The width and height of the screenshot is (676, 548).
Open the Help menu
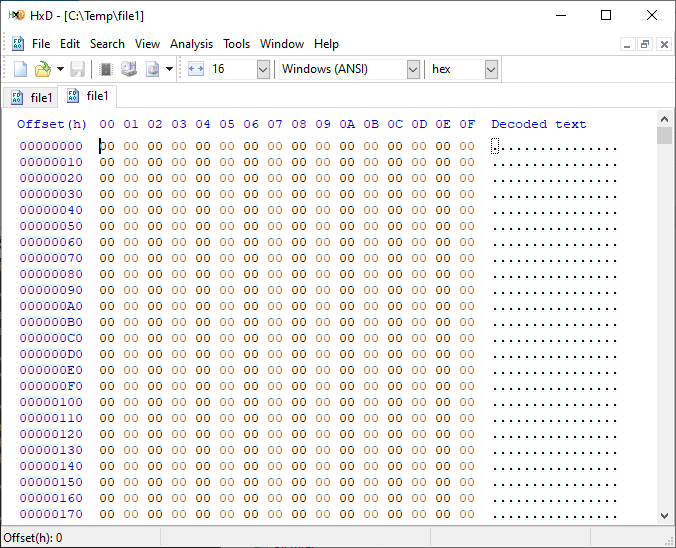coord(326,44)
